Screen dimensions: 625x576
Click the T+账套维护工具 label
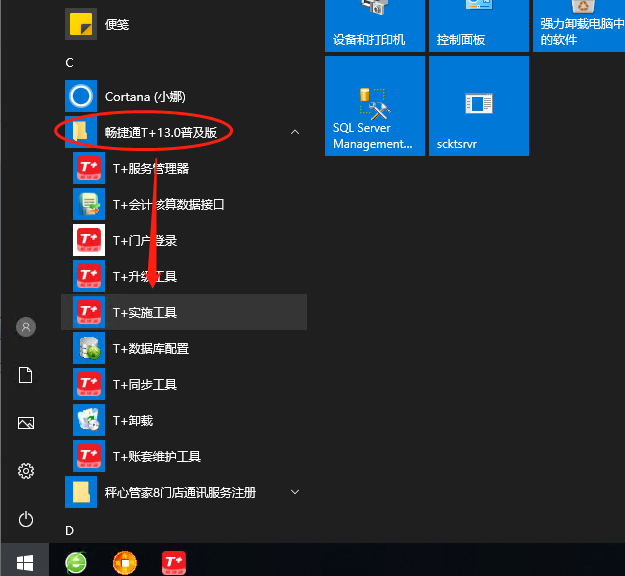[157, 456]
